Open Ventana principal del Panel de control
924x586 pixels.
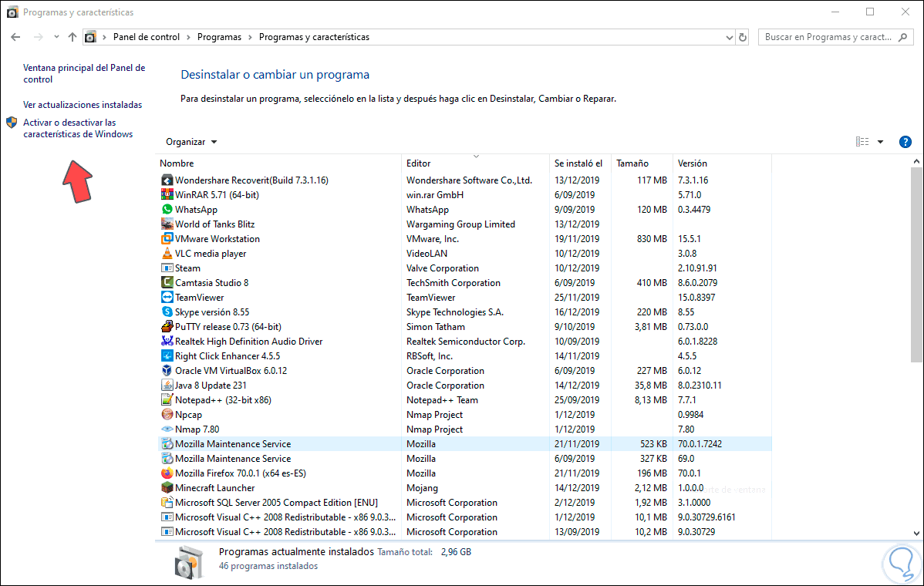83,73
